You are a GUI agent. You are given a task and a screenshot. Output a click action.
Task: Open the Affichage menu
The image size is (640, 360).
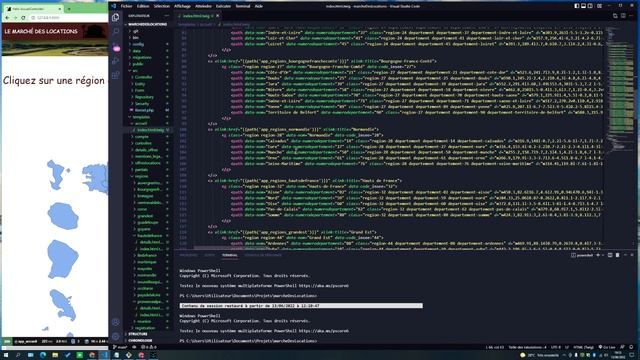182,6
